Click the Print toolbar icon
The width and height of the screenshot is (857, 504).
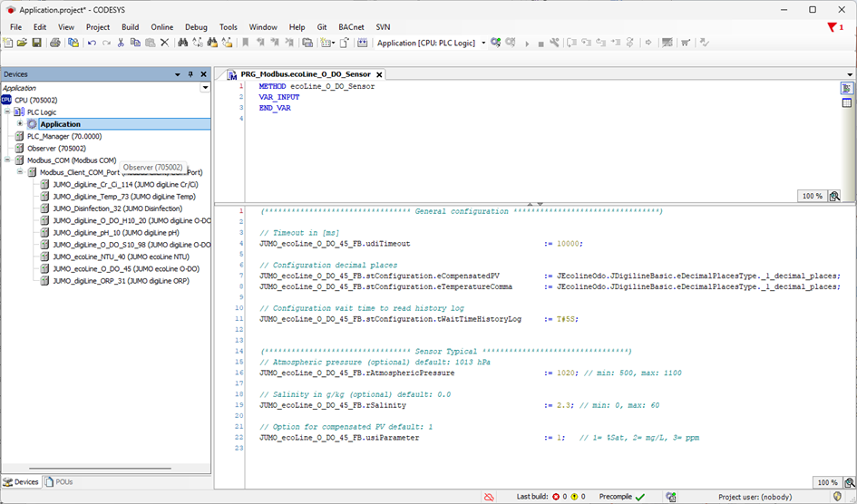pos(55,43)
